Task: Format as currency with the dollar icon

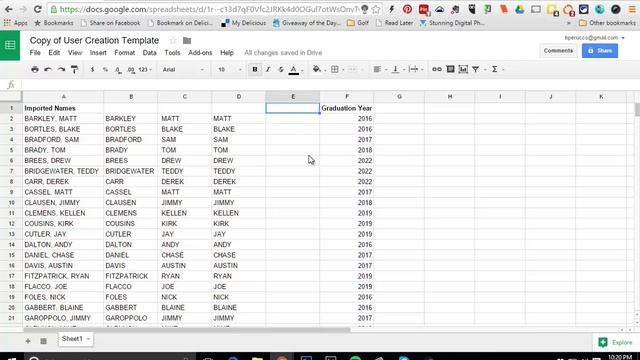Action: click(93, 70)
